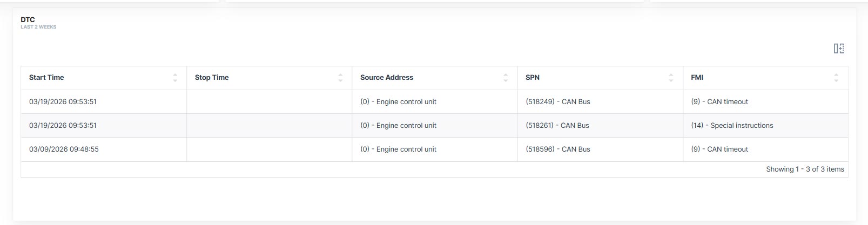
Task: Click the 03/09/2026 09:48:55 start time cell
Action: click(64, 149)
